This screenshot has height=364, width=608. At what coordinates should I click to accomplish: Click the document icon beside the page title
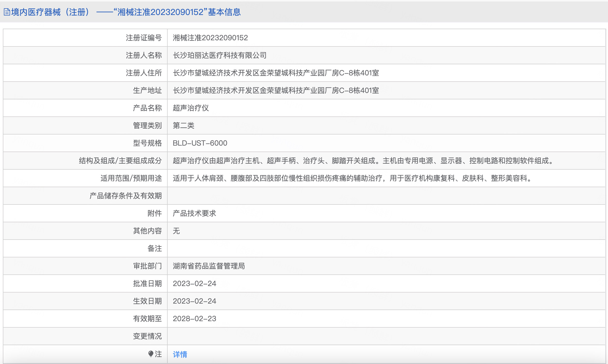[7, 12]
